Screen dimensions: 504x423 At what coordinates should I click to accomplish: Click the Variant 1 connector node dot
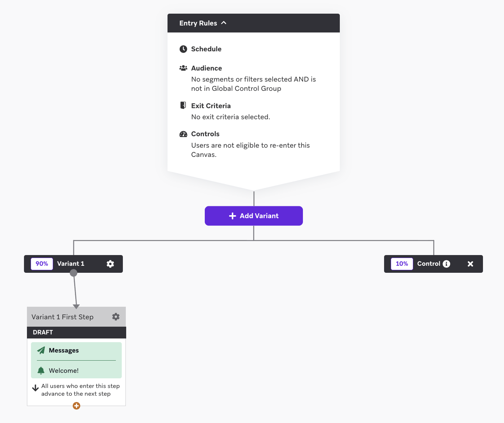73,273
